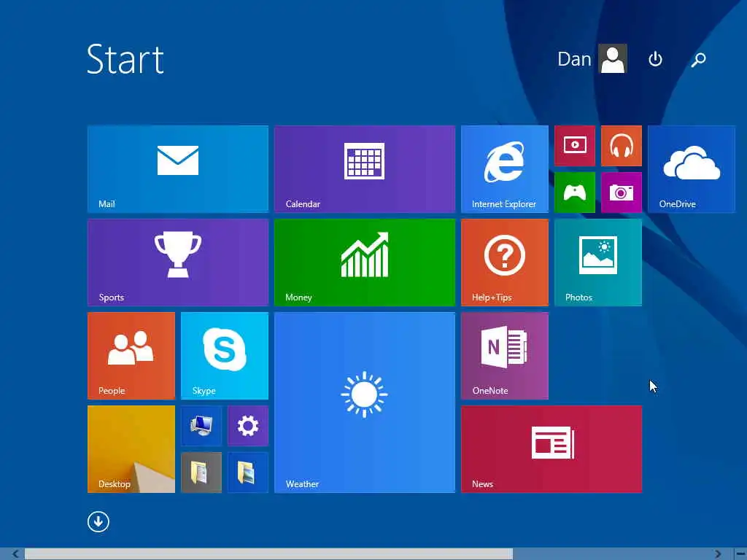Screen dimensions: 747x560
Task: Launch Internet Explorer tile
Action: 505,169
